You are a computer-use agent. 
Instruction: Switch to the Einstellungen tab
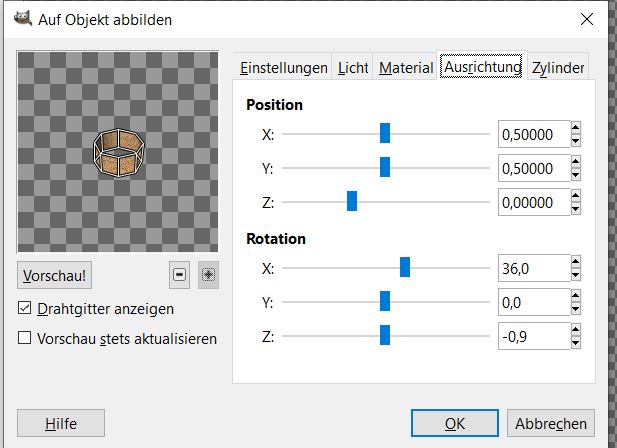click(x=284, y=68)
